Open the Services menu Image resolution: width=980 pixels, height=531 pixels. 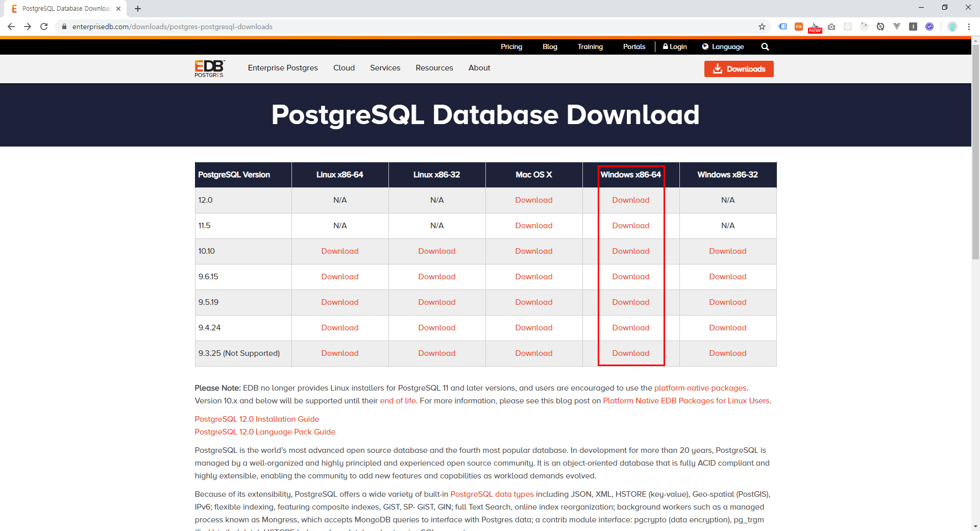385,68
